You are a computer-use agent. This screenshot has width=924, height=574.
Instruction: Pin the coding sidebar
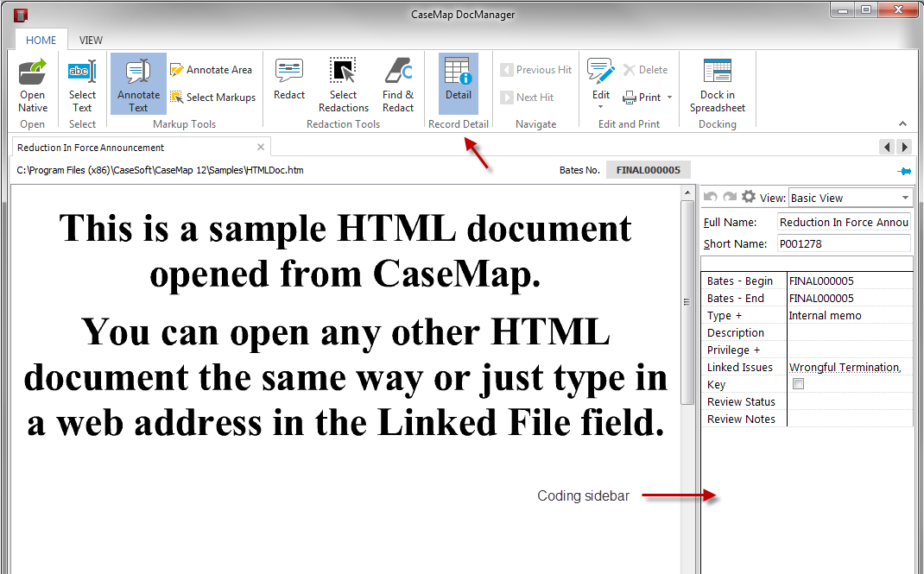(904, 170)
